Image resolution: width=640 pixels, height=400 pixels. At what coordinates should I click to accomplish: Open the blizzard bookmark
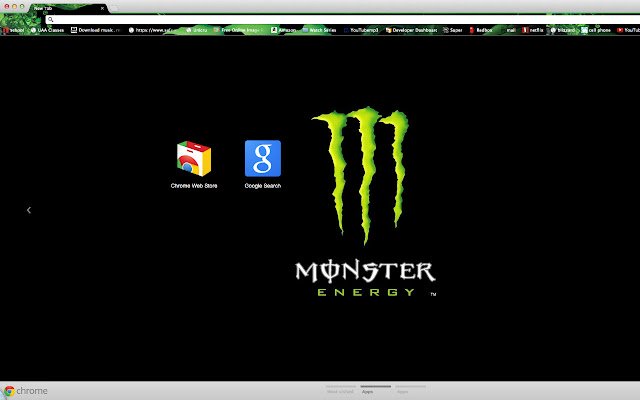(563, 30)
